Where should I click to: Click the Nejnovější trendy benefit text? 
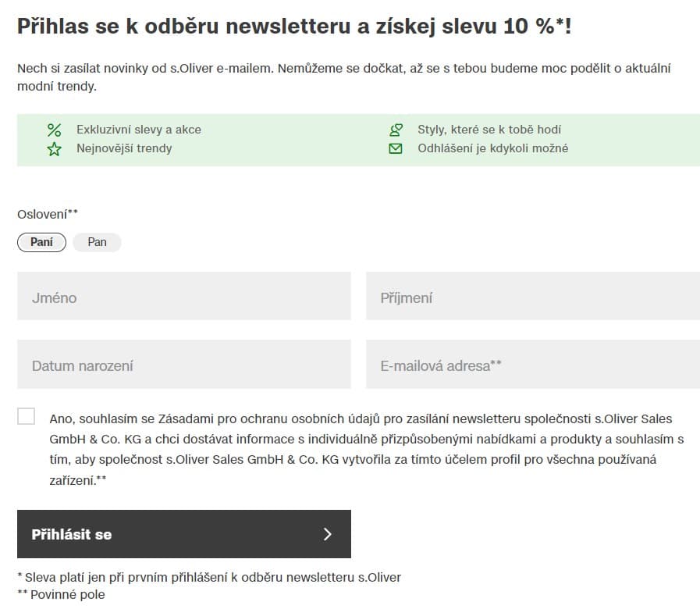click(124, 148)
